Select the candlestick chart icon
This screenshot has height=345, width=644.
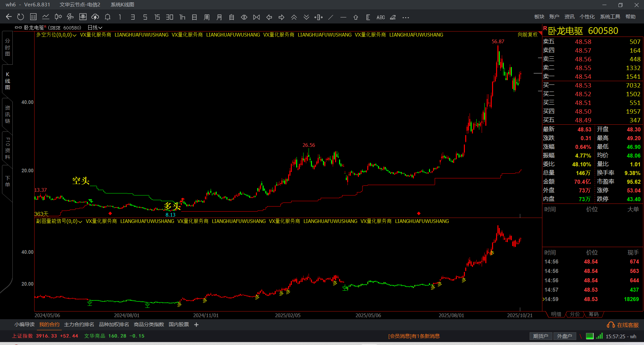click(x=58, y=17)
